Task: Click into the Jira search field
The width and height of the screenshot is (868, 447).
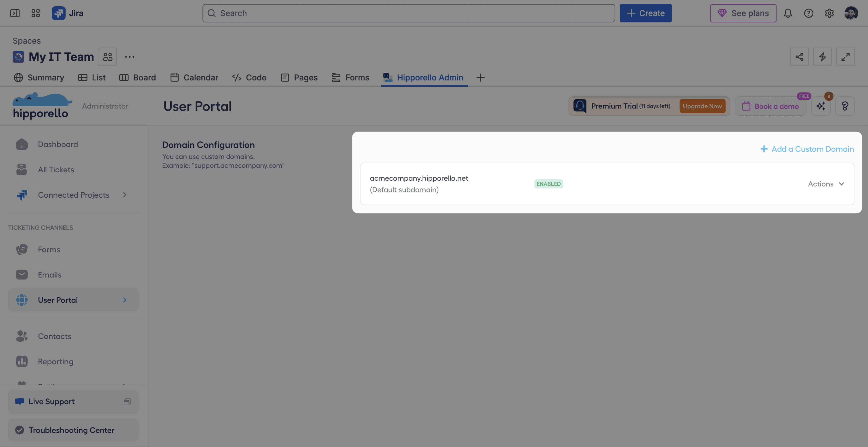Action: click(408, 13)
